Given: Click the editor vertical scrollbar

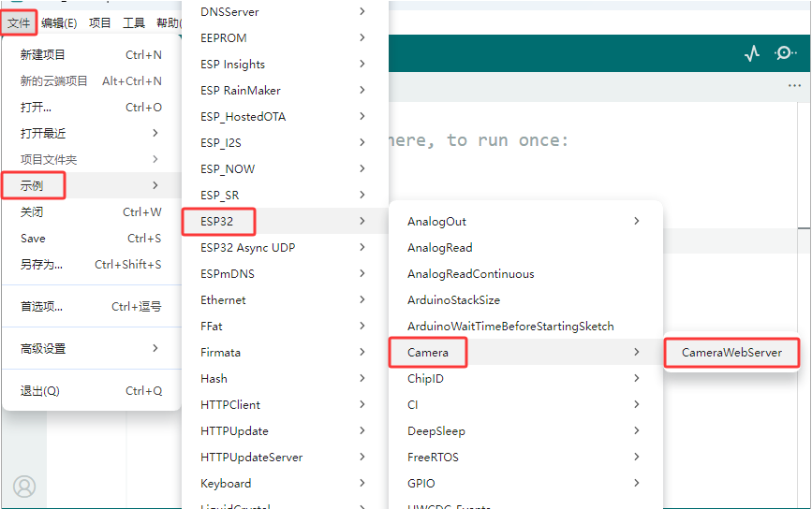Looking at the screenshot, I should coord(804,305).
